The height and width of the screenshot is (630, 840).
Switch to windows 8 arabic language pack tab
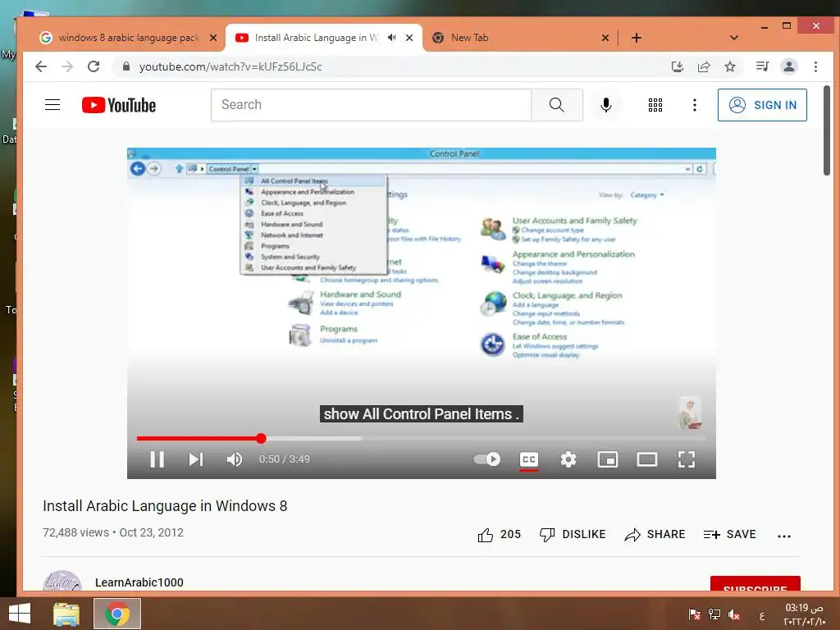(x=129, y=38)
